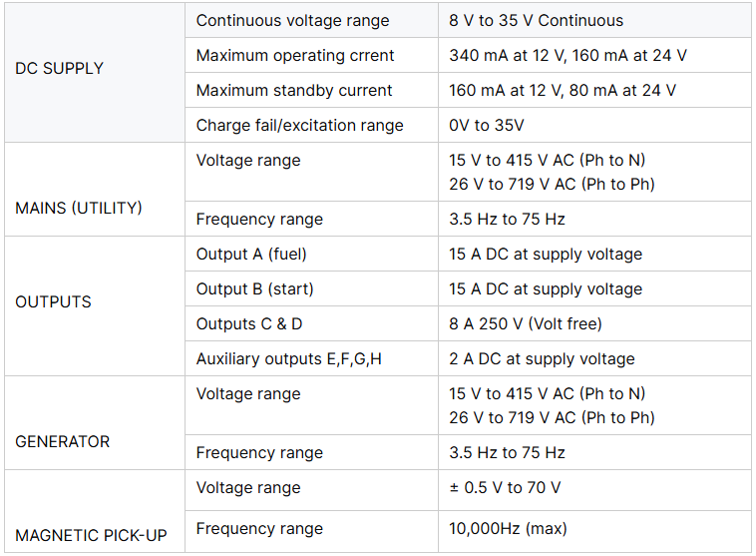The width and height of the screenshot is (756, 556).
Task: Click the ± 0.5 V to 70 V value
Action: 505,487
